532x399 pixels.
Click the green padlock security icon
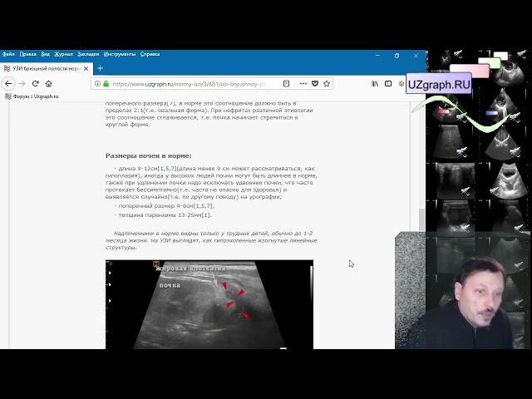tap(106, 83)
